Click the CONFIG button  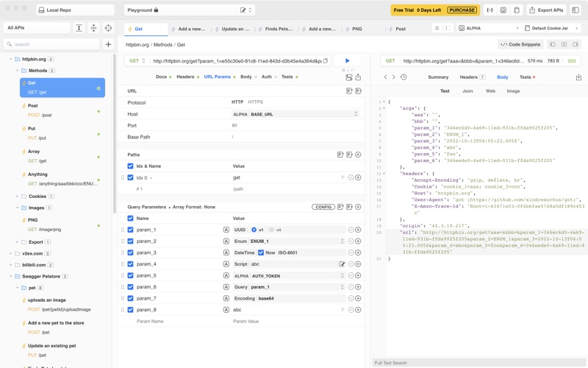click(x=323, y=207)
